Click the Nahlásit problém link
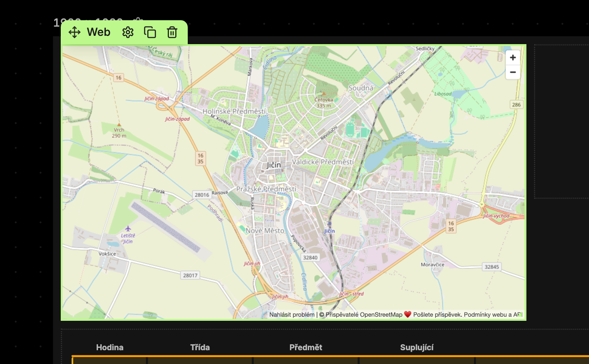This screenshot has height=364, width=589. (x=292, y=315)
